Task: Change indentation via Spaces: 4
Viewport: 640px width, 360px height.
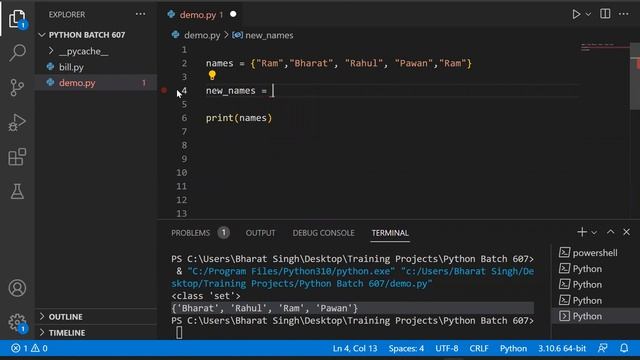Action: [x=406, y=348]
